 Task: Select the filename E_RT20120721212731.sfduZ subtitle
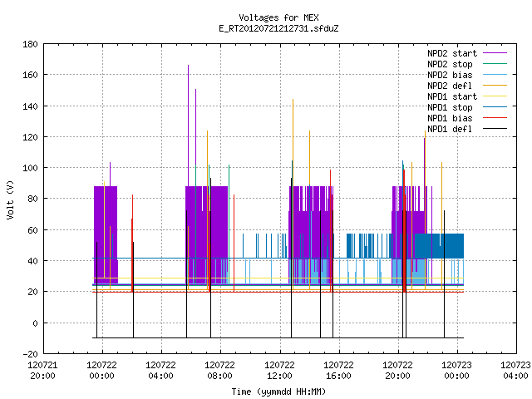click(278, 28)
